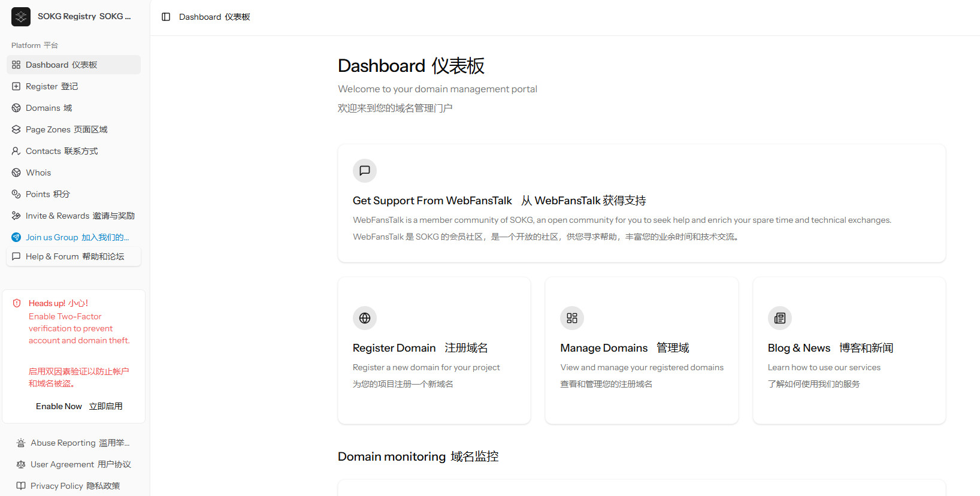Open Invite & Rewards 邀请与奖励
Image resolution: width=980 pixels, height=496 pixels.
74,216
